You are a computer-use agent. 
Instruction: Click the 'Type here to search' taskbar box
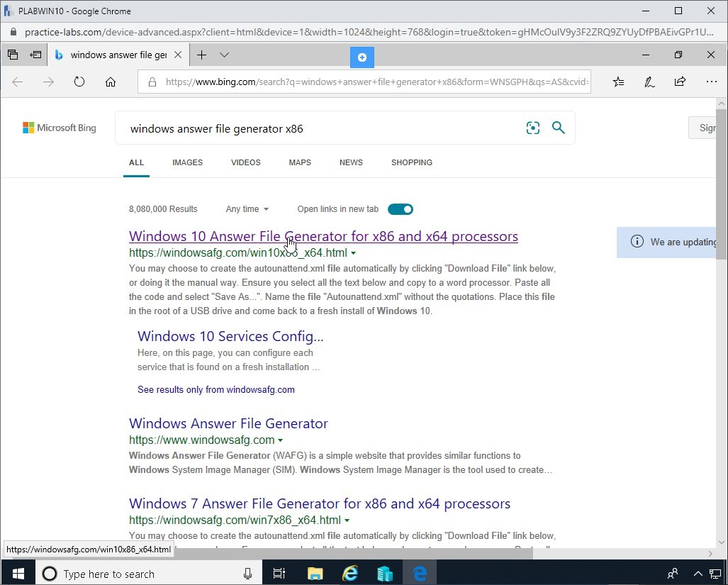(149, 574)
